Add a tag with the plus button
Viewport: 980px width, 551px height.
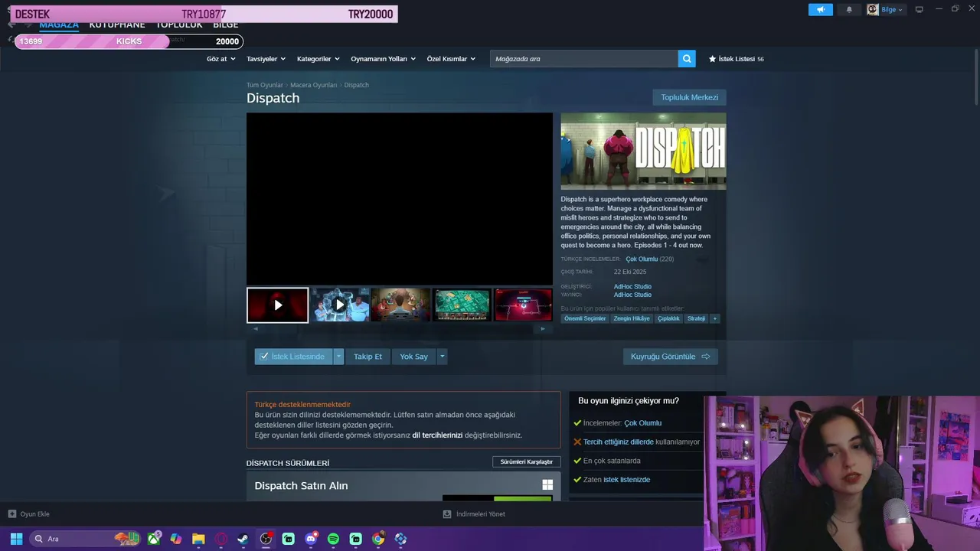click(x=715, y=318)
